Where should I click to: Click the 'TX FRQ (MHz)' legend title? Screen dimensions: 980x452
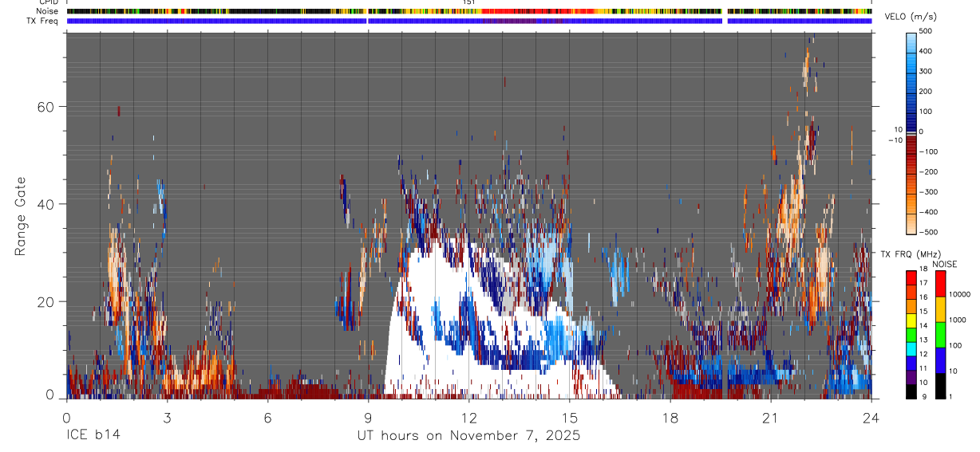click(911, 254)
